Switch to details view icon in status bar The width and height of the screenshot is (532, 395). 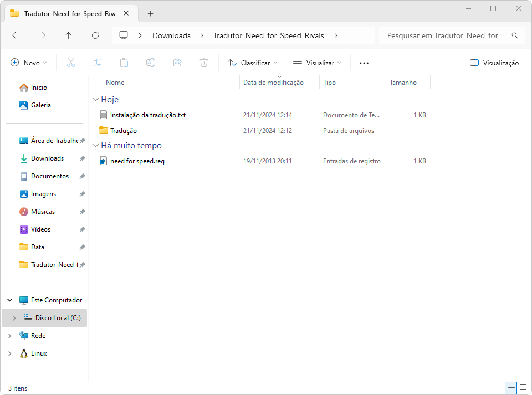[511, 388]
